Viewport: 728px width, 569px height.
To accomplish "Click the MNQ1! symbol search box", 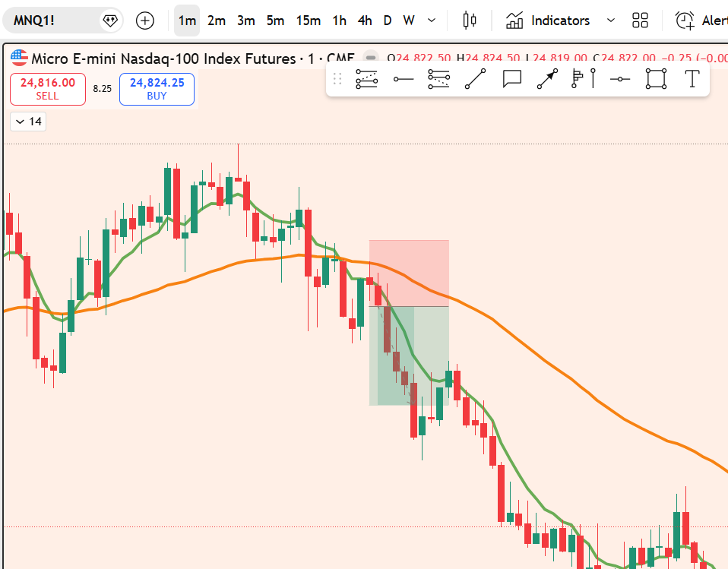I will tap(53, 21).
